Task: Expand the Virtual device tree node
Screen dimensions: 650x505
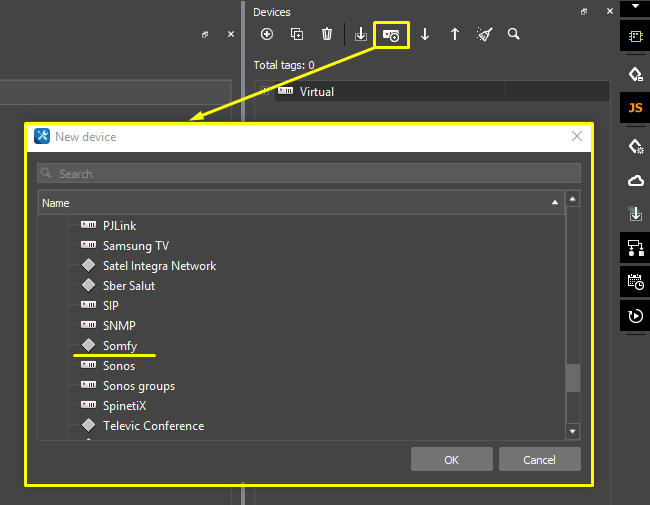Action: tap(265, 91)
